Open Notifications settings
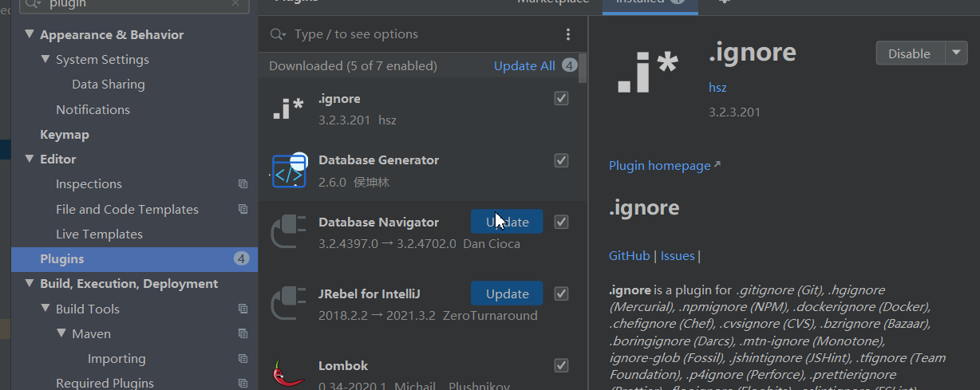The width and height of the screenshot is (980, 390). (93, 109)
